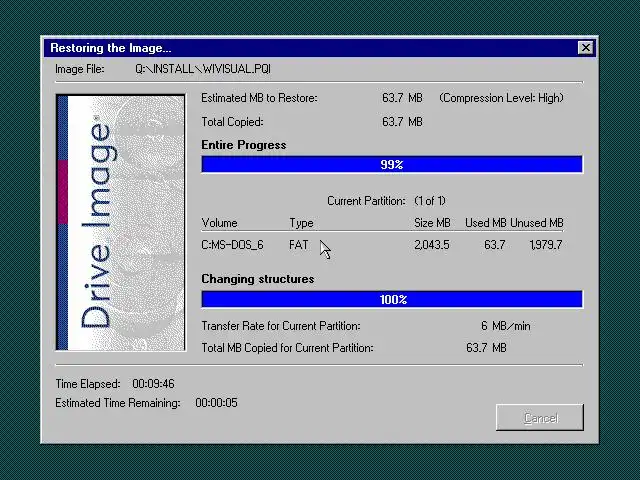Click the Unused MB column header

[537, 223]
